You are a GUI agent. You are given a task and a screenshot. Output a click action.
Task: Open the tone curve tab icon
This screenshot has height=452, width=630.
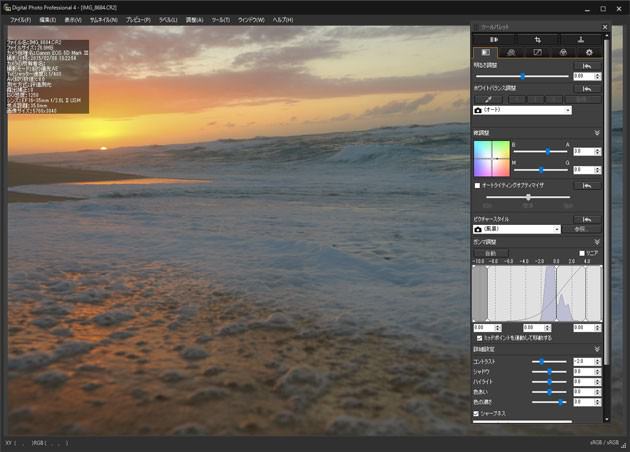pos(538,52)
